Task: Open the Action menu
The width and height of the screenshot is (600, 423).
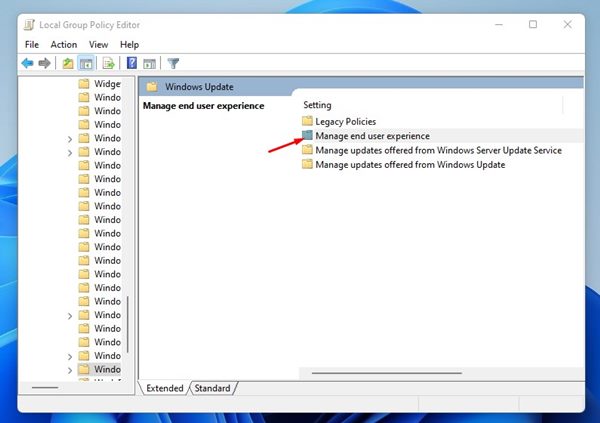Action: click(x=64, y=45)
